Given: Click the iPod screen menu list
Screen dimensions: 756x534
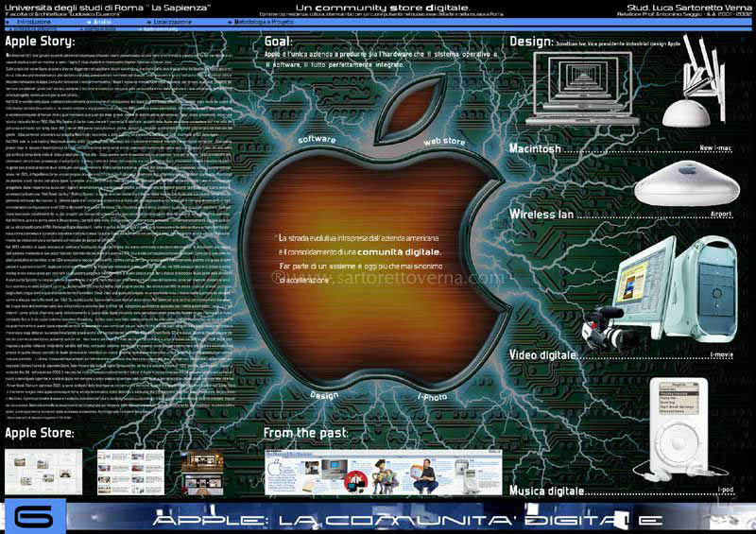Looking at the screenshot, I should click(679, 398).
